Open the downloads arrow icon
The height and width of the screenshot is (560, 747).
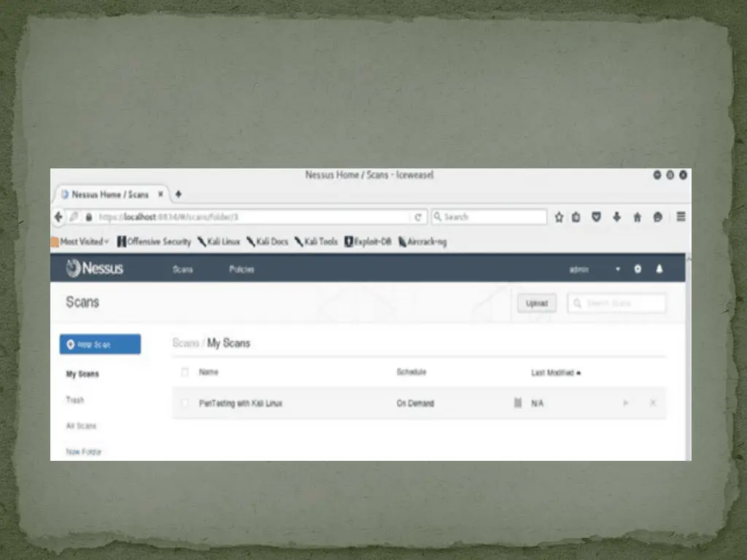pyautogui.click(x=617, y=217)
